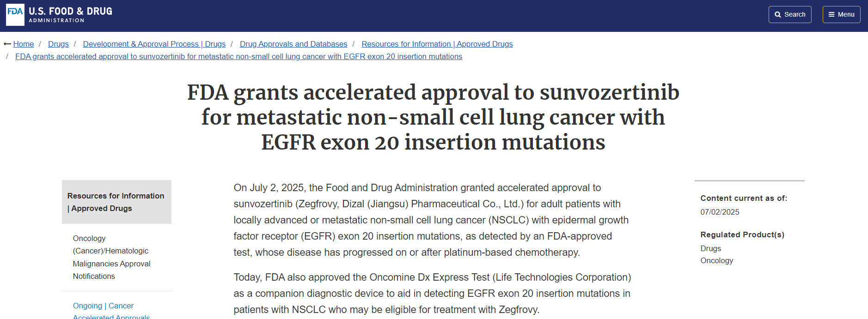The width and height of the screenshot is (868, 319).
Task: Click the back arrow beside Home breadcrumb
Action: (7, 44)
